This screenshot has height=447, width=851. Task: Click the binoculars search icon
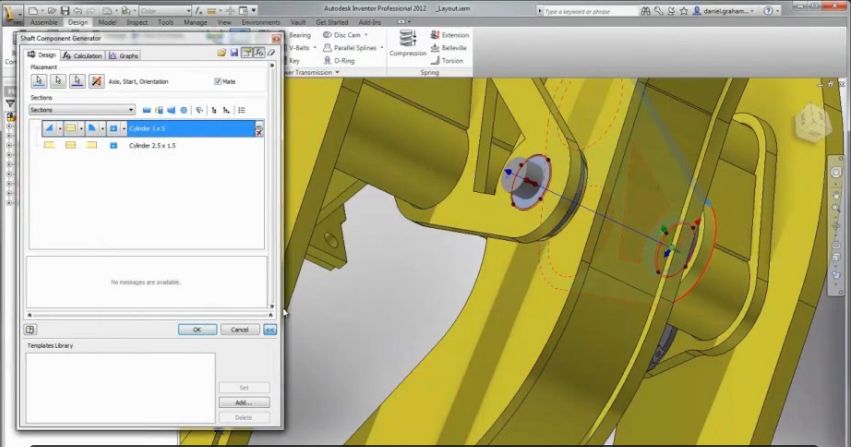(x=645, y=11)
